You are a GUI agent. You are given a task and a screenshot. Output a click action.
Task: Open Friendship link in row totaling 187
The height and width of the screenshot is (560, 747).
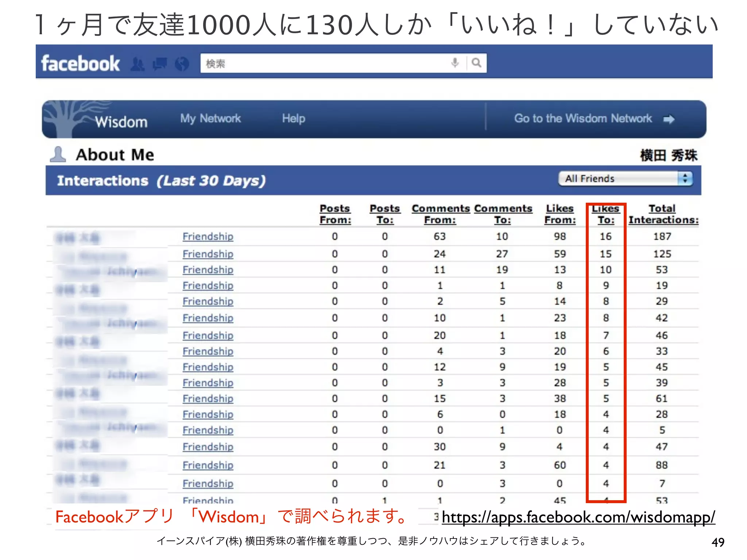tap(208, 237)
